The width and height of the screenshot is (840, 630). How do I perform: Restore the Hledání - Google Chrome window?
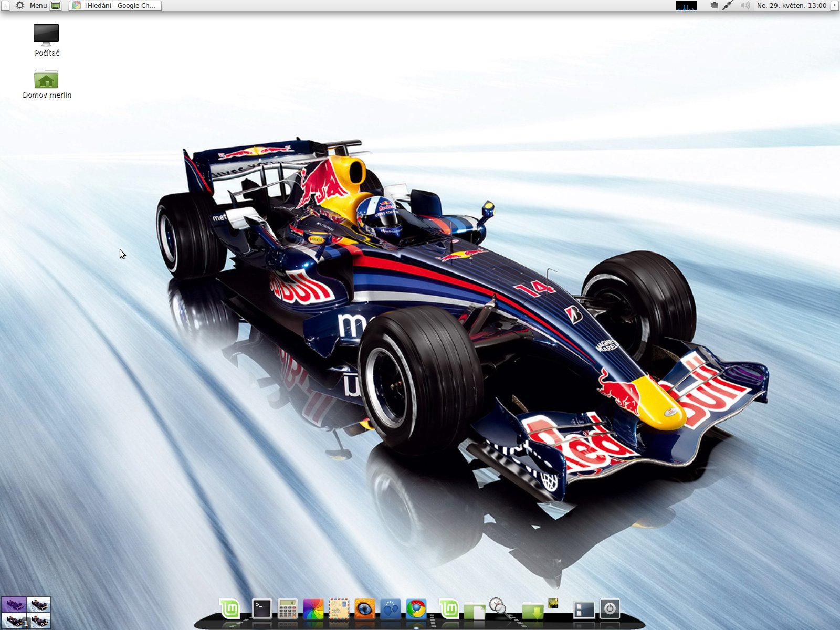[115, 5]
